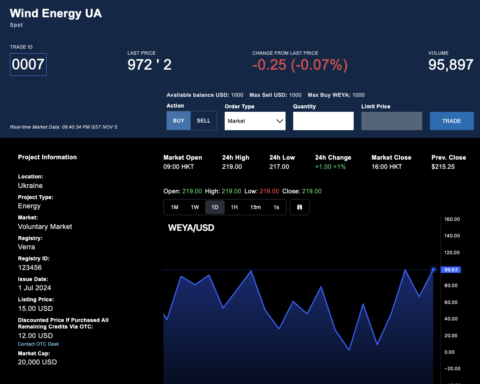Image resolution: width=480 pixels, height=384 pixels.
Task: Click the Listing Price 15.00 USD value
Action: pyautogui.click(x=35, y=309)
